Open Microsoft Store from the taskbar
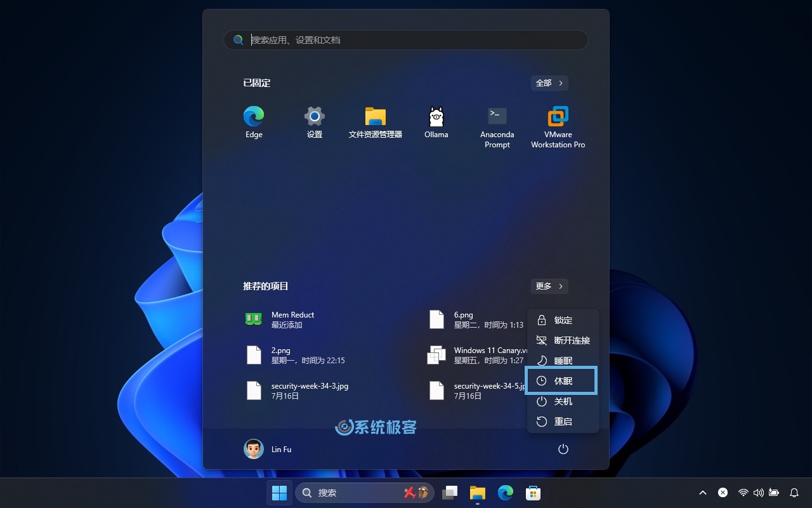The image size is (812, 508). click(x=534, y=493)
